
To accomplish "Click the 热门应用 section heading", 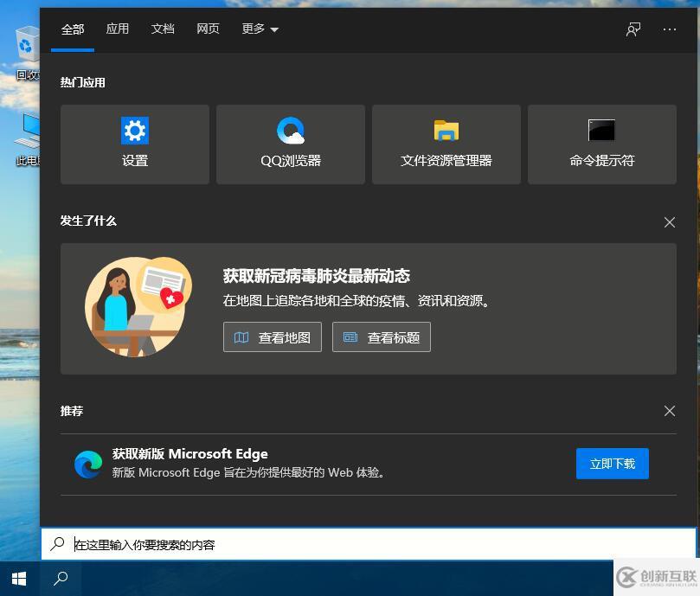I will pos(82,82).
